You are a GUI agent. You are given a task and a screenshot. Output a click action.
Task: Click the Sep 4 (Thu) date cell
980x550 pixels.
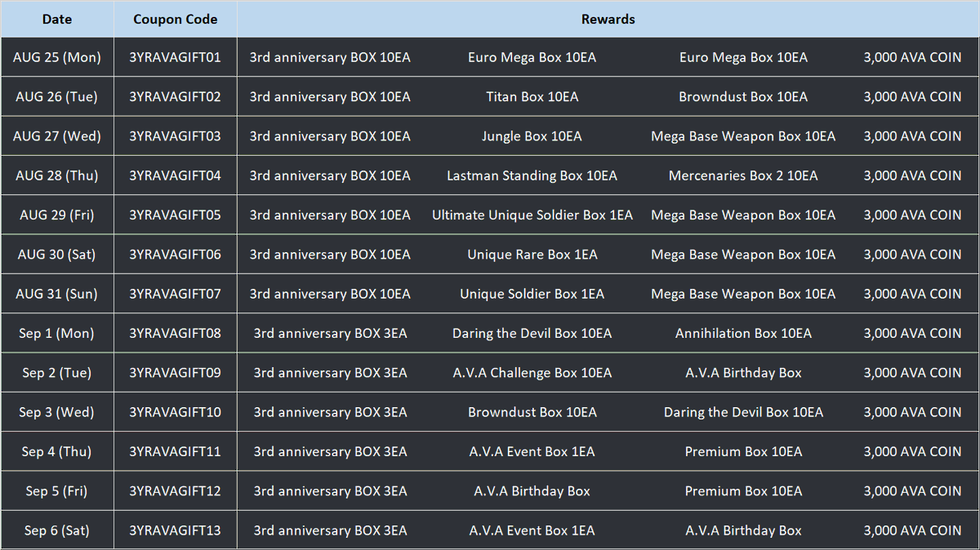(56, 451)
